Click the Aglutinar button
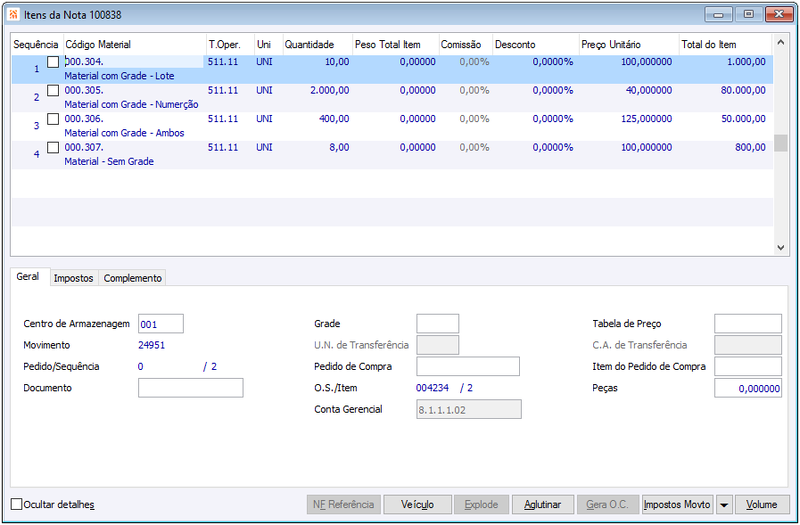This screenshot has width=800, height=525. click(543, 505)
